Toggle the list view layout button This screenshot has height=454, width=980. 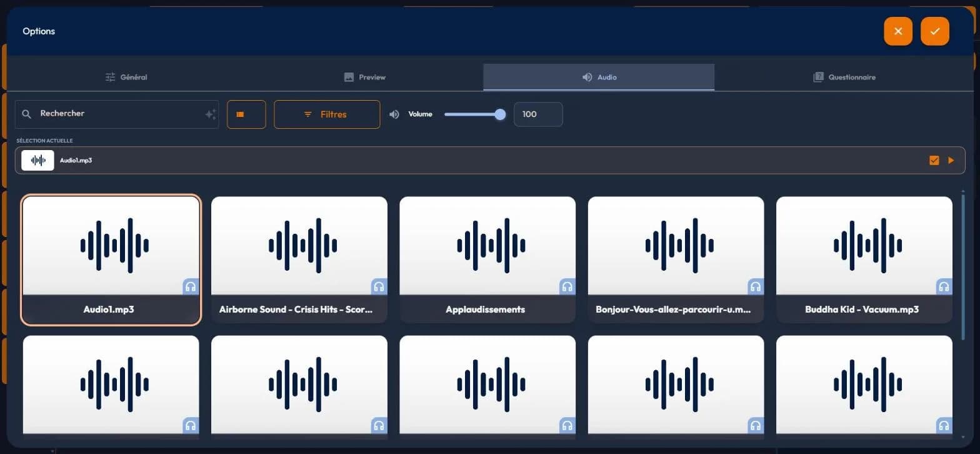(246, 114)
